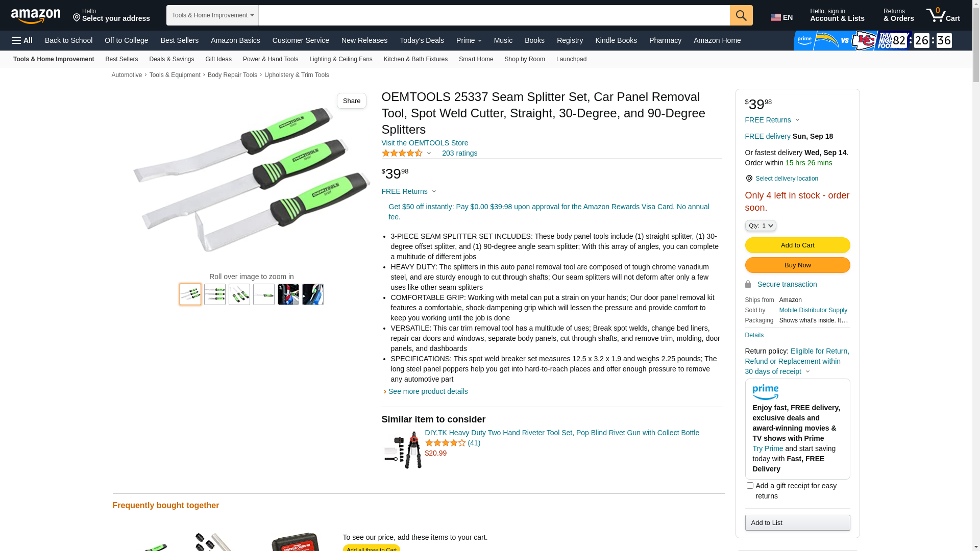Open Today's Deals in navigation bar

click(422, 40)
